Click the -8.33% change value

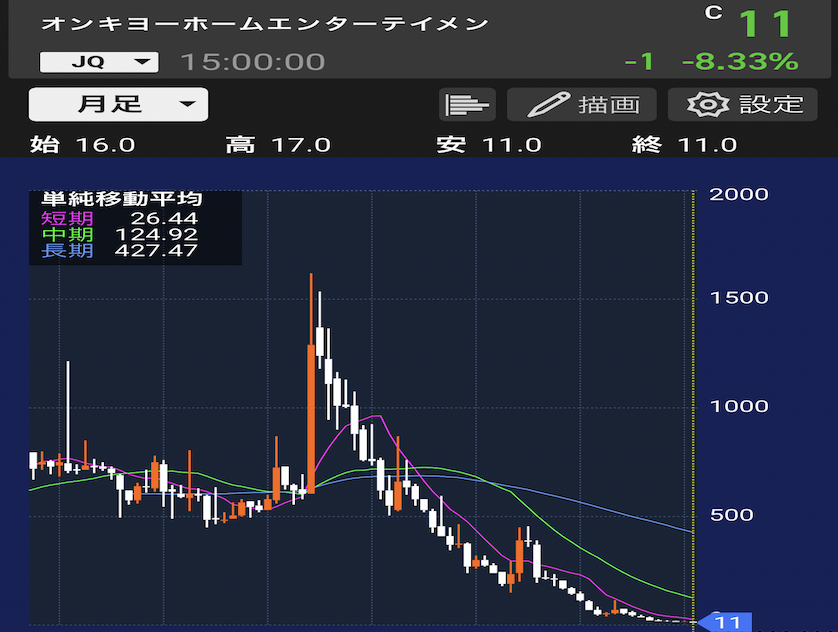[740, 62]
